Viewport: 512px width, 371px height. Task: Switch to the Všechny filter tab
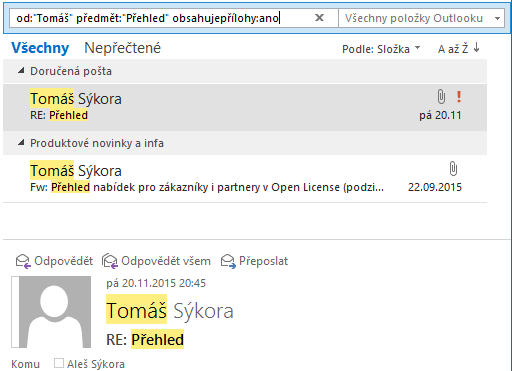click(40, 48)
